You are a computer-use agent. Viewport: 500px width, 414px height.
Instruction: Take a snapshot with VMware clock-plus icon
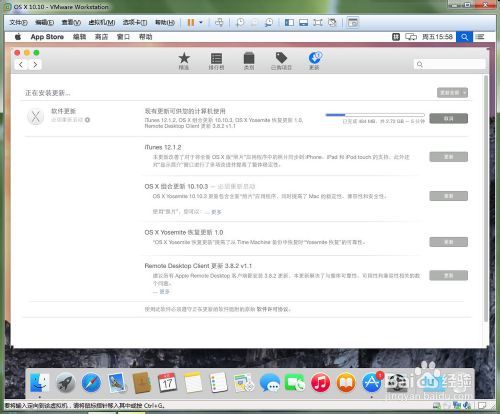coord(240,22)
